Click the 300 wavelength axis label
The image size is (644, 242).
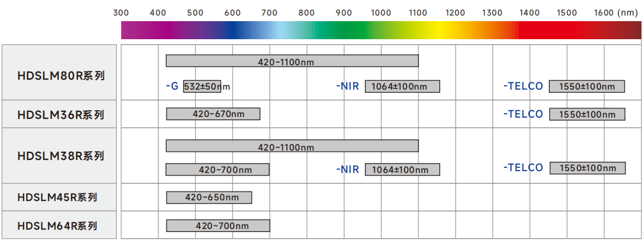tap(121, 12)
